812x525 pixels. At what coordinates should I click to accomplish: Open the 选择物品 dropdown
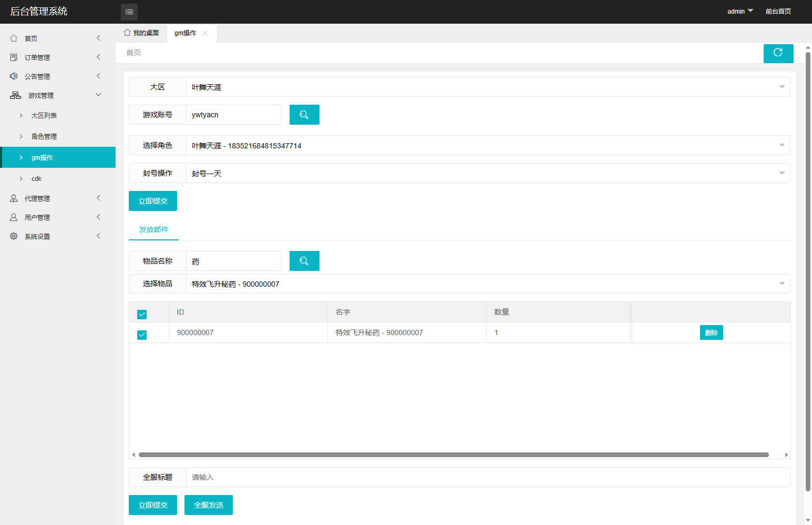click(x=488, y=284)
